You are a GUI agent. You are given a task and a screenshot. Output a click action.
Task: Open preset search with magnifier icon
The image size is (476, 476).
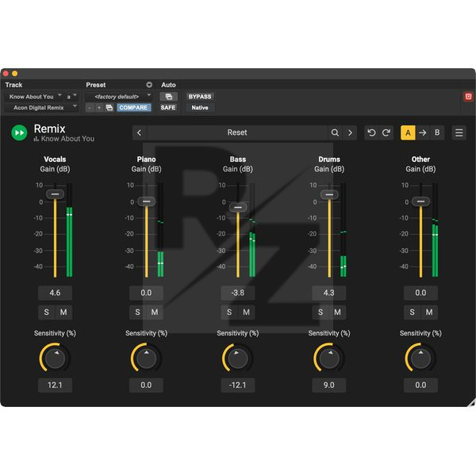[x=336, y=132]
